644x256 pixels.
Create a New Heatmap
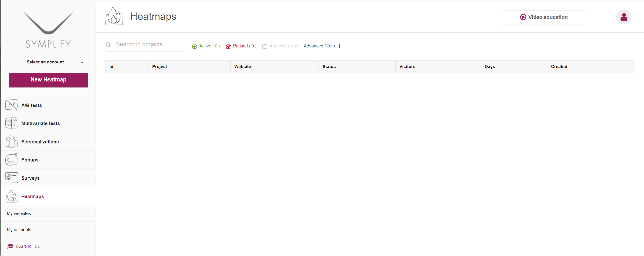[x=48, y=80]
